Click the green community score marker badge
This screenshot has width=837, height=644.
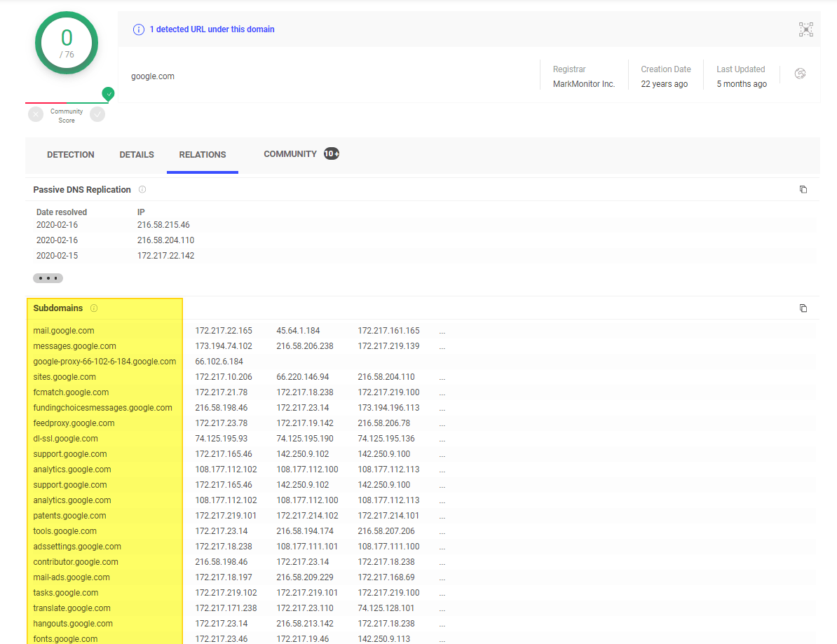109,93
